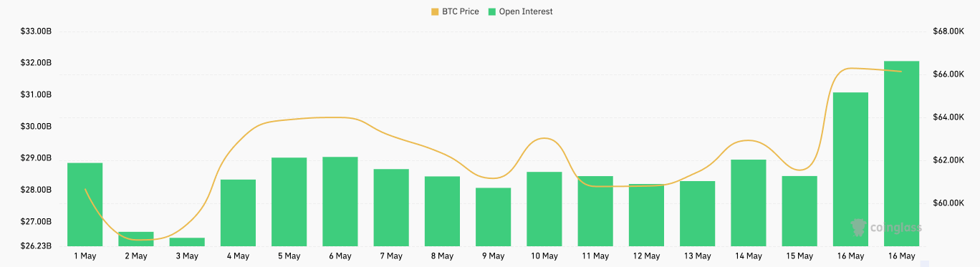
Task: Click the first 16 May bar
Action: (x=850, y=170)
